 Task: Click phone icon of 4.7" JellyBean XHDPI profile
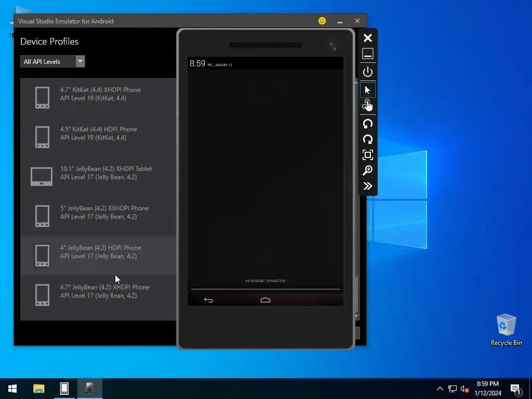click(43, 295)
